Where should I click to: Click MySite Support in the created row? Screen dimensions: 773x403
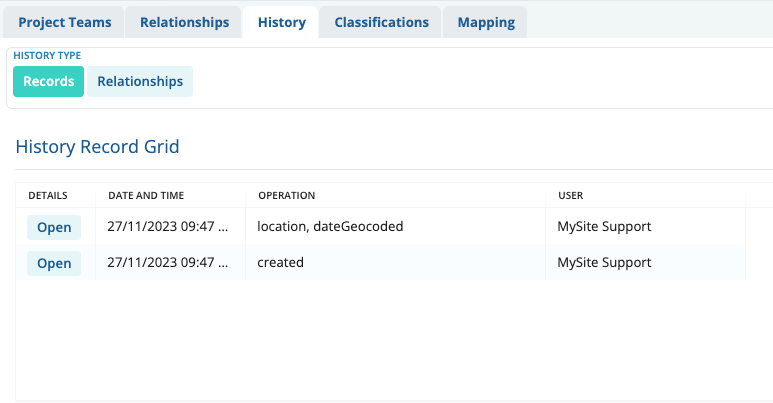click(x=604, y=262)
